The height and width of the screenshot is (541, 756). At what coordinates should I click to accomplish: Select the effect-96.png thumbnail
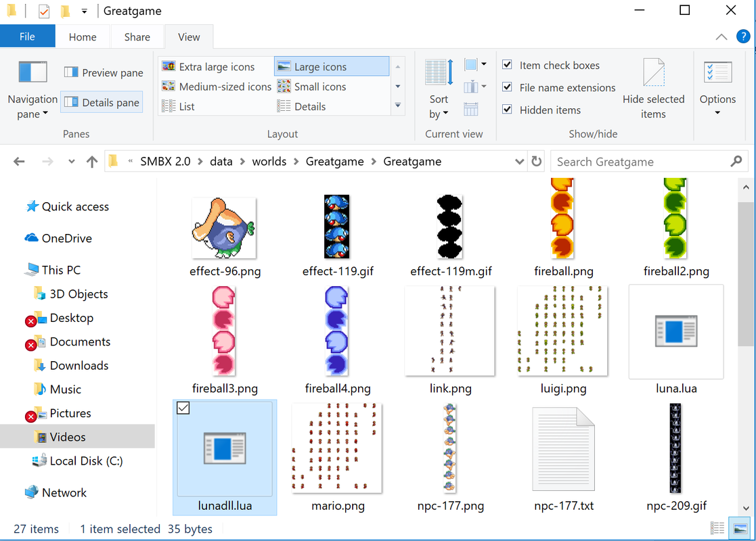tap(225, 228)
